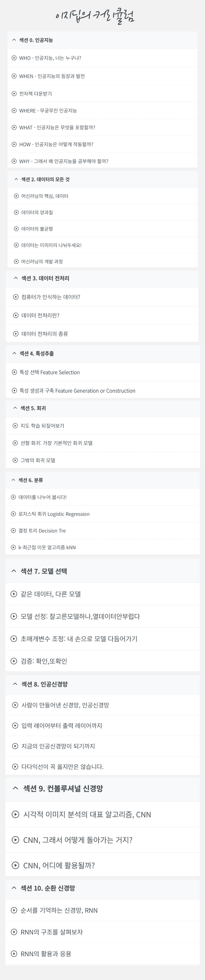The width and height of the screenshot is (205, 980).
Task: Collapse the 섹션 3. 데이터 전처리 section
Action: [15, 278]
